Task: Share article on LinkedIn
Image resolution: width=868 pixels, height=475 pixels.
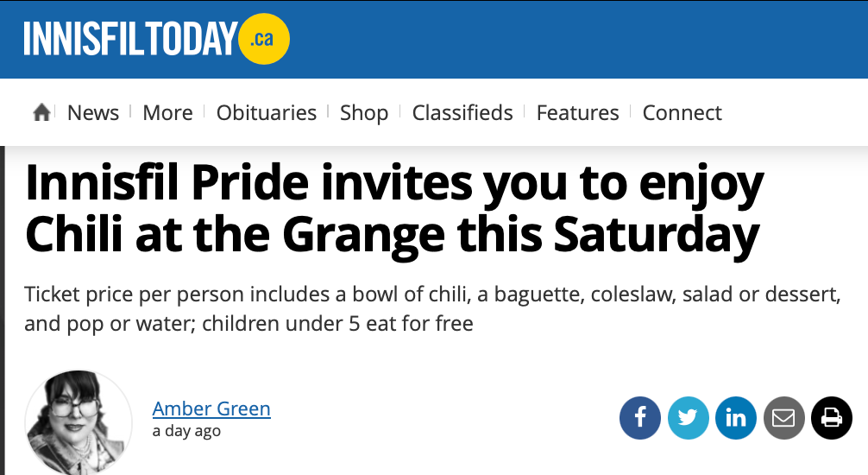Action: (736, 419)
